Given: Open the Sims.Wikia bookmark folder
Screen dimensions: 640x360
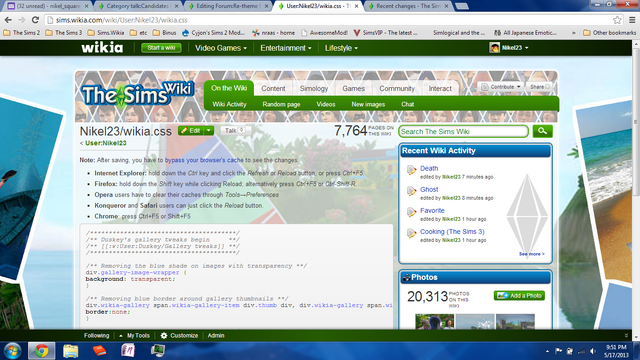Looking at the screenshot, I should 106,33.
